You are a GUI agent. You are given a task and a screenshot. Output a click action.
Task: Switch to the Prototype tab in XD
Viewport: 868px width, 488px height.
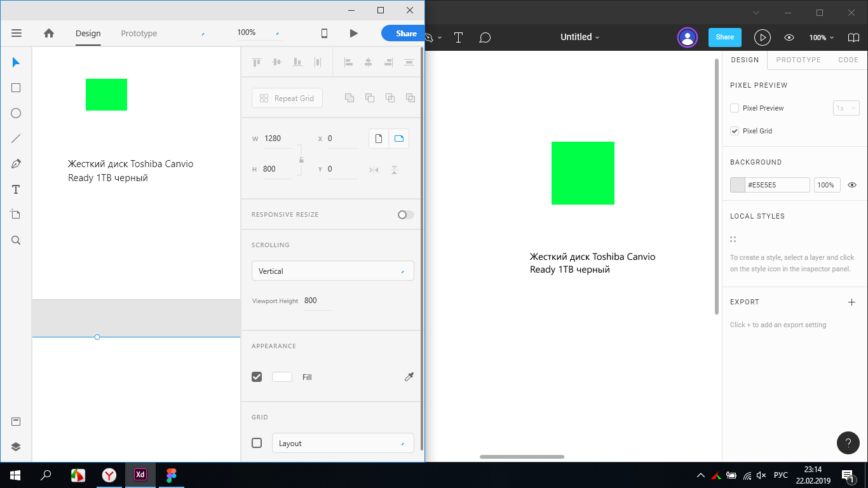139,33
